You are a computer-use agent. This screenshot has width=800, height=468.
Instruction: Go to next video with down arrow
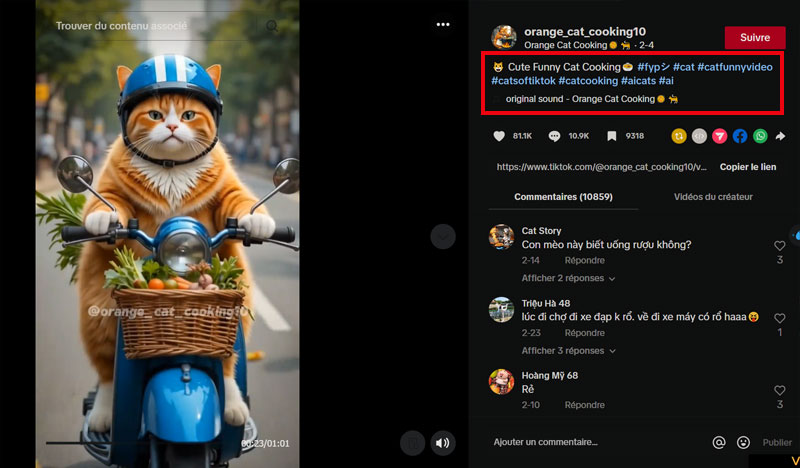coord(443,236)
